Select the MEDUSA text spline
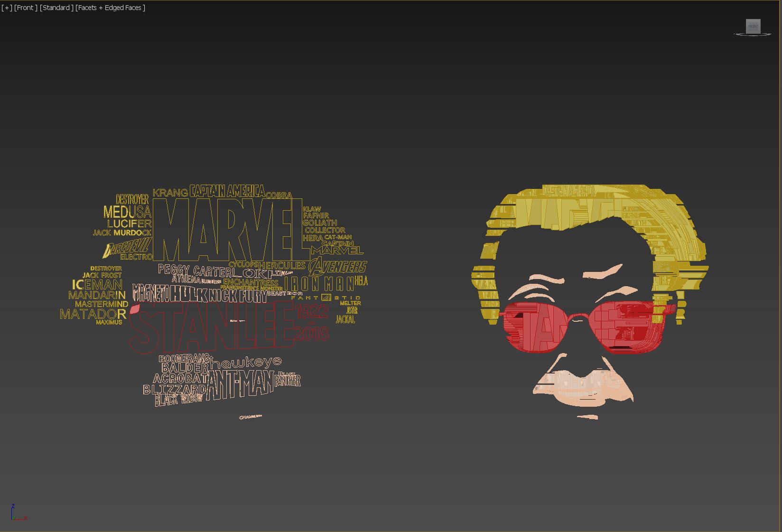The image size is (782, 532). [127, 212]
